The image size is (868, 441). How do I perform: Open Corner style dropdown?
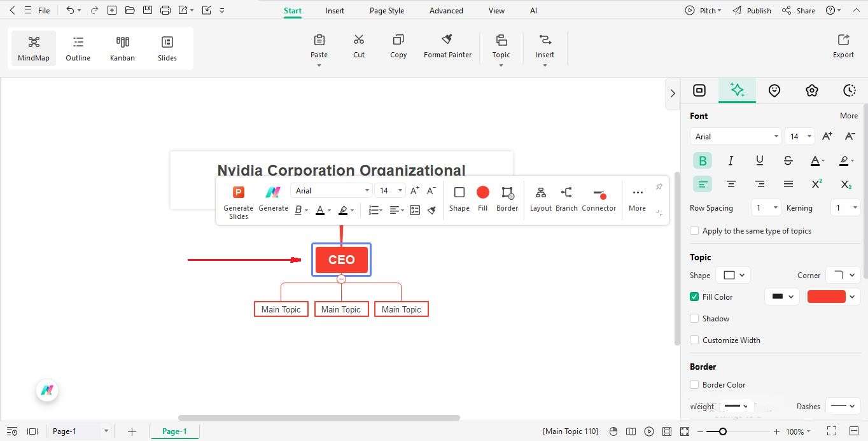843,275
